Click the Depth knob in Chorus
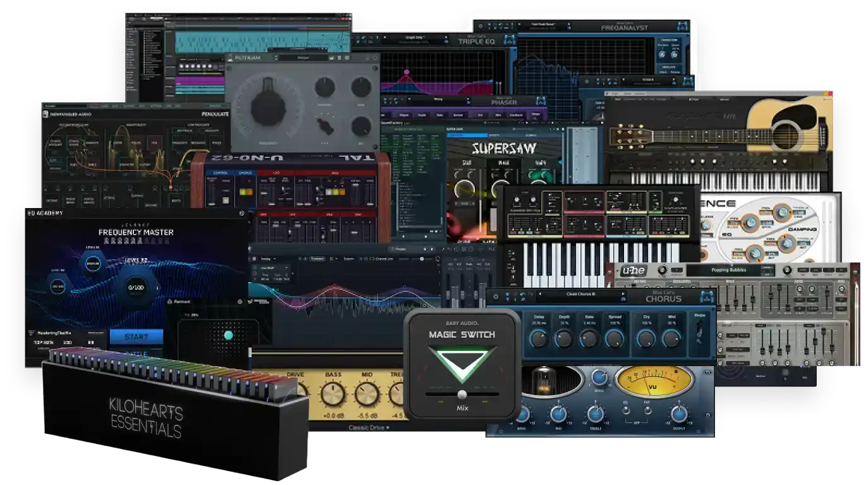 pyautogui.click(x=564, y=338)
